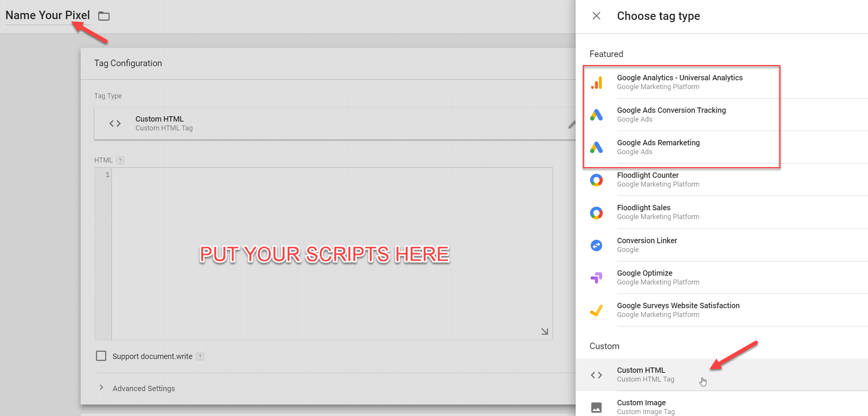Click the Custom Image picture icon
868x416 pixels.
tap(597, 408)
